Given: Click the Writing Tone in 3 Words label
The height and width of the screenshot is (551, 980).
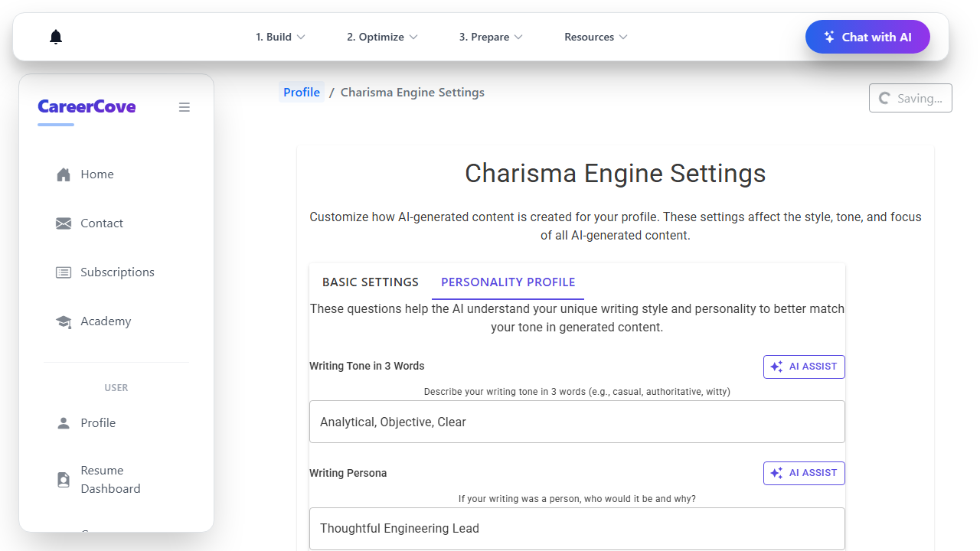Looking at the screenshot, I should click(367, 366).
